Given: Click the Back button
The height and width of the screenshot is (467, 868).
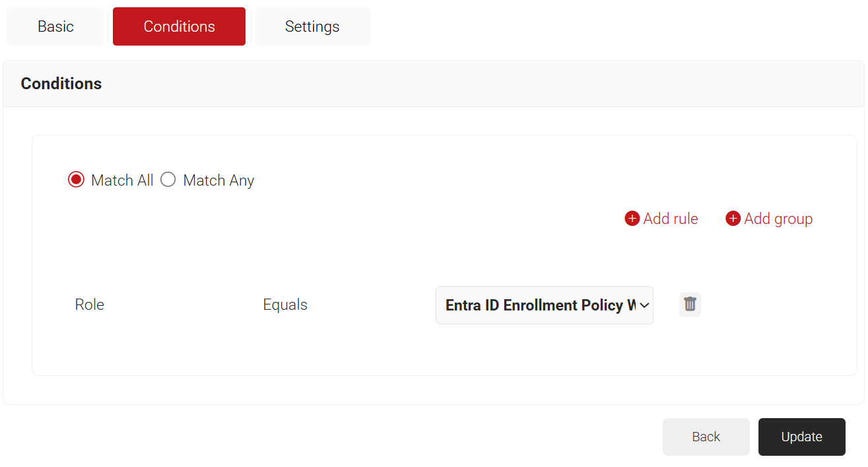Looking at the screenshot, I should [x=706, y=437].
